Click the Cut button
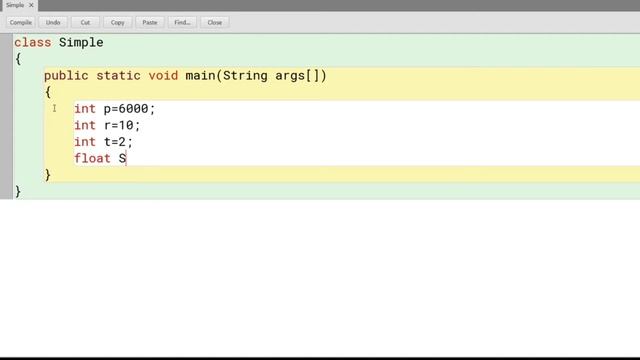Screen dimensions: 640x360 click(x=85, y=22)
